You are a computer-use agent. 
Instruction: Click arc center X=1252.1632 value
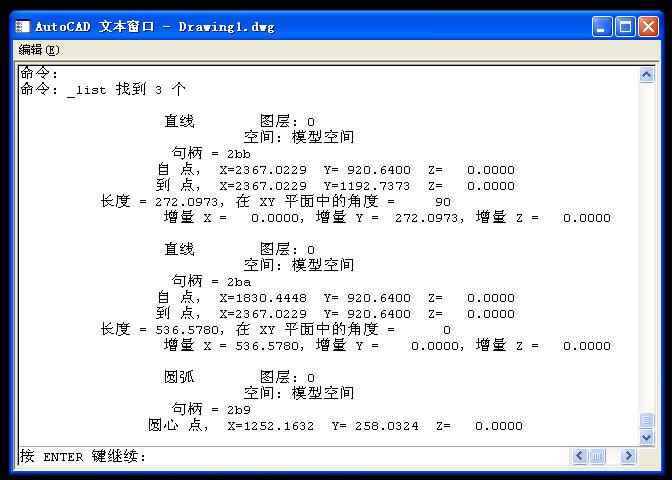(x=270, y=426)
